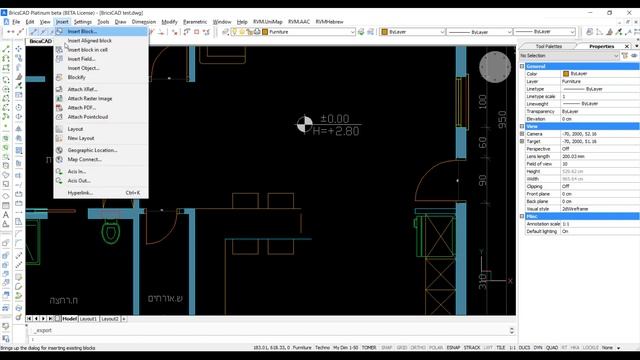Toggle GRID in status bar
This screenshot has width=640, height=360.
tap(402, 348)
